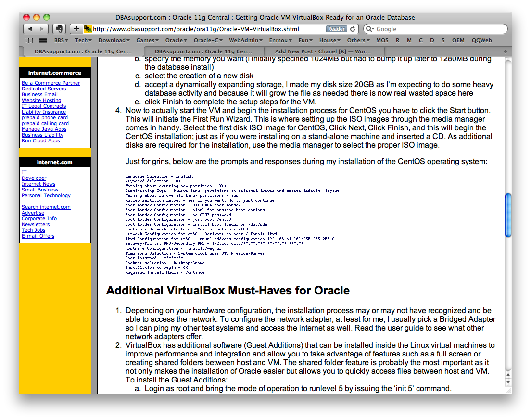The height and width of the screenshot is (420, 531).
Task: Open the M bookmark in bookmarks bar
Action: click(x=409, y=40)
